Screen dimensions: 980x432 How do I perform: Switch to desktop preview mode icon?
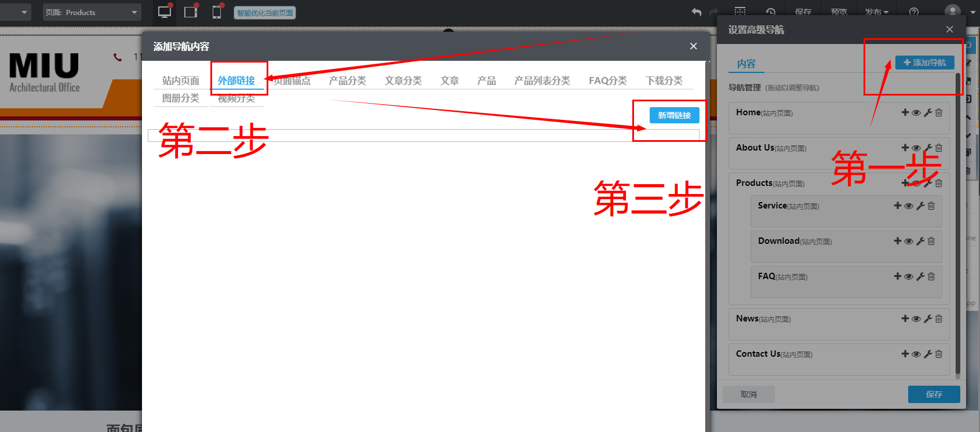(165, 12)
